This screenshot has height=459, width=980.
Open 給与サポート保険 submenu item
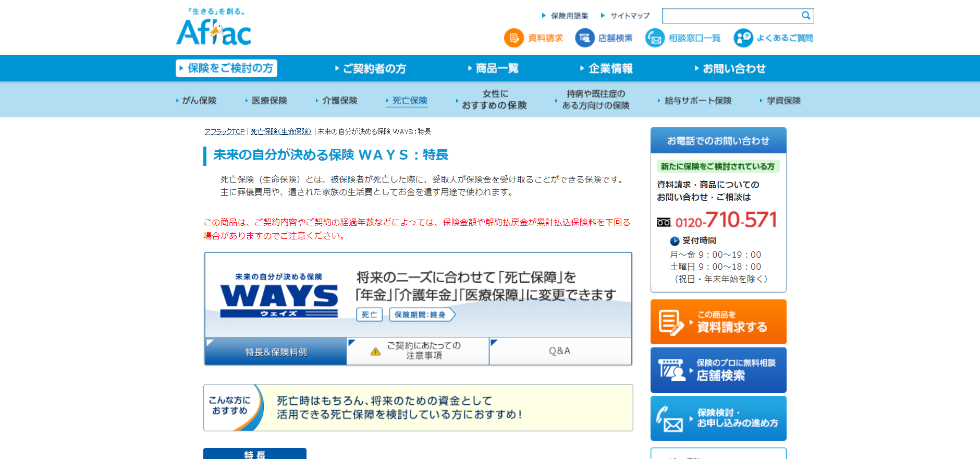695,101
